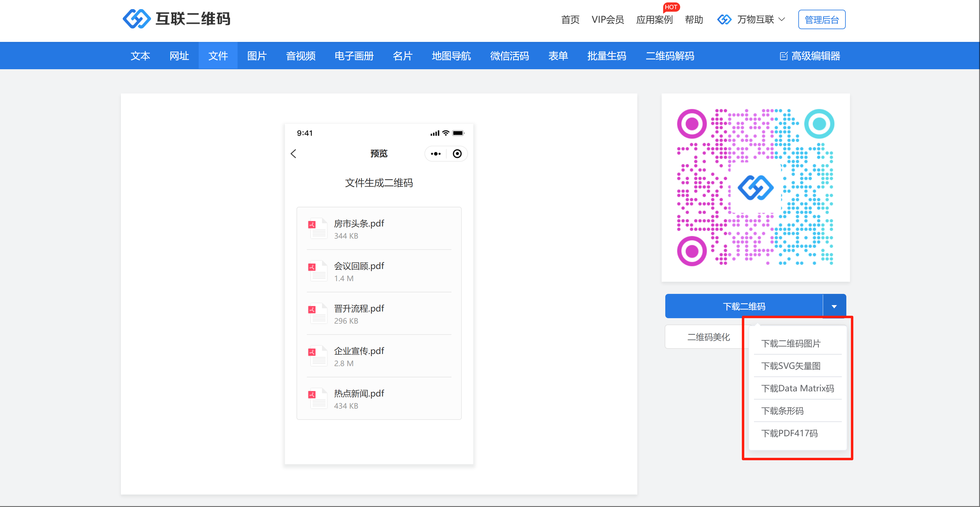Click the HOT badge above 应用案例

[x=671, y=7]
